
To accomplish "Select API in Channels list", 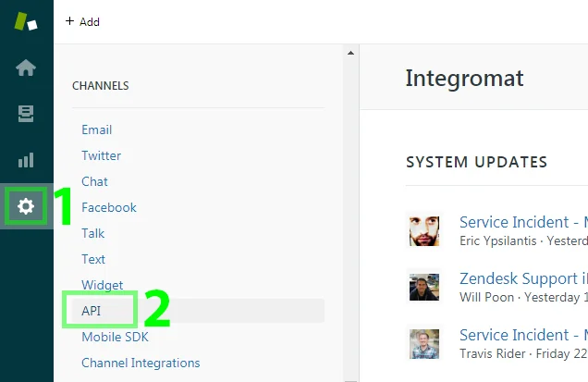I will coord(199,311).
